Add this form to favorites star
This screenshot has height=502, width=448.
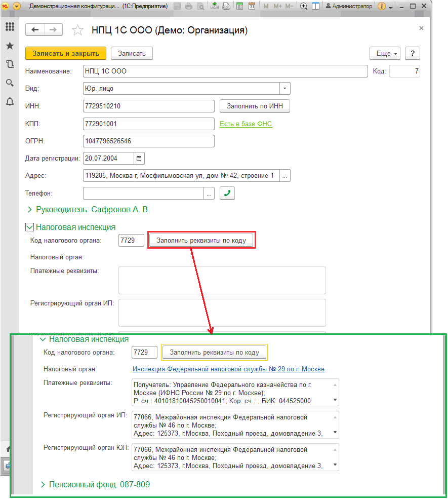(x=77, y=30)
